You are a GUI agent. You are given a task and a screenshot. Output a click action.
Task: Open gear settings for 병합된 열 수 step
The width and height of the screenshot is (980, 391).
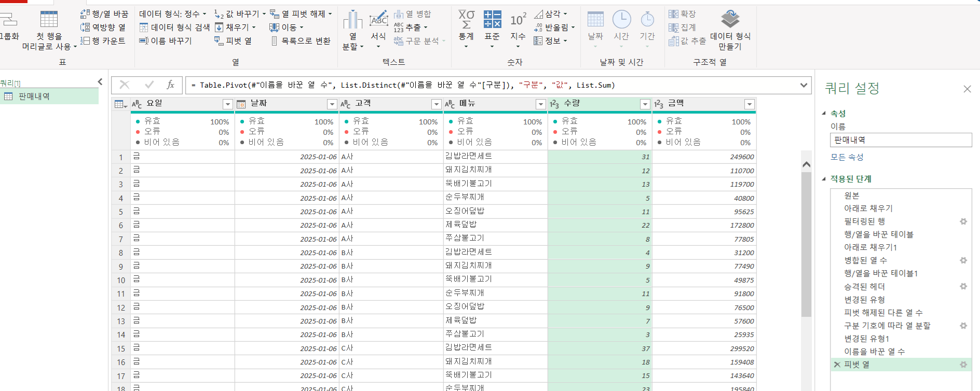pyautogui.click(x=963, y=260)
